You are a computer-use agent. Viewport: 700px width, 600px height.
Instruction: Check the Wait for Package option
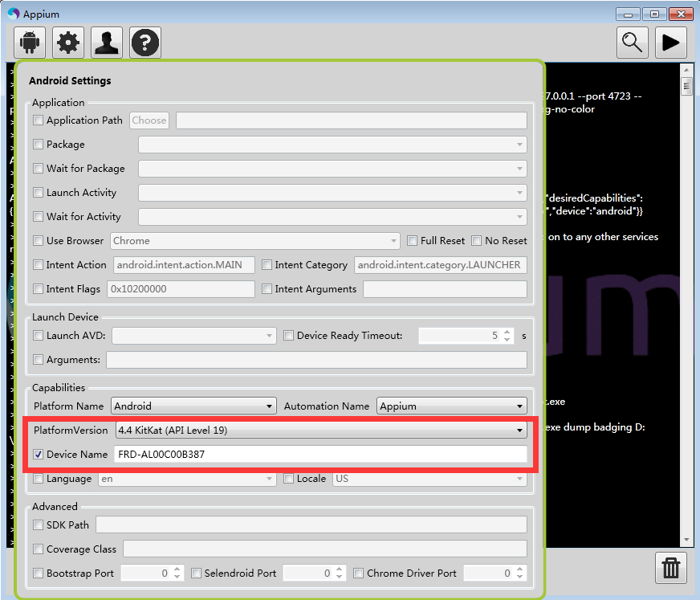click(39, 169)
